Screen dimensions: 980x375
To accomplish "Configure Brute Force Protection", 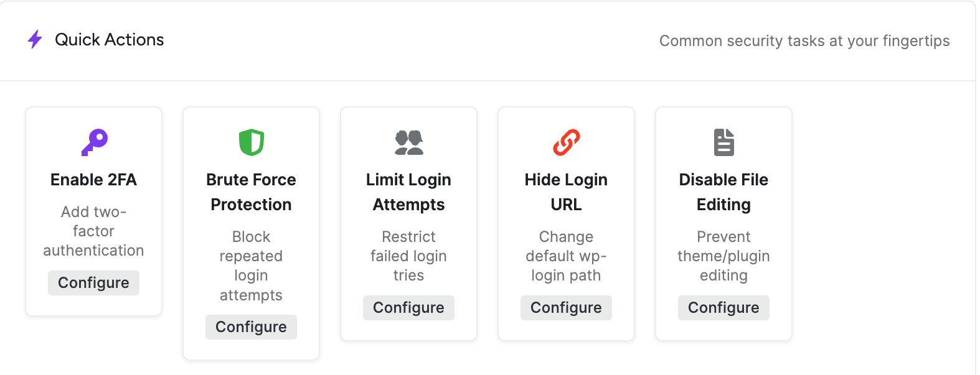I will (x=251, y=327).
